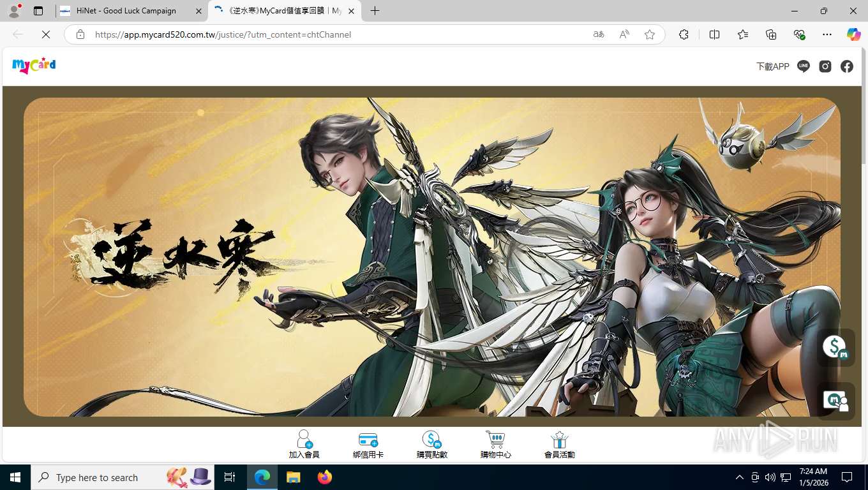This screenshot has width=868, height=490.
Task: Click the MyCard logo
Action: (x=34, y=65)
